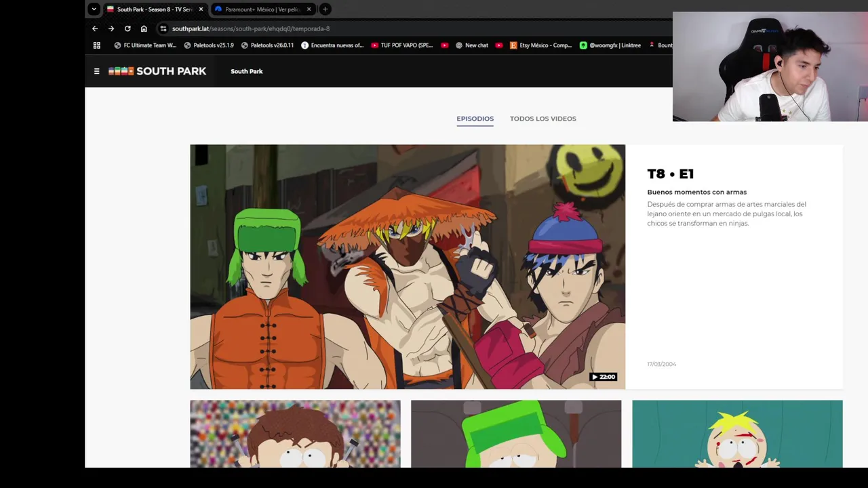Focus the southpark.lat address bar
Image resolution: width=868 pixels, height=488 pixels.
pyautogui.click(x=414, y=28)
